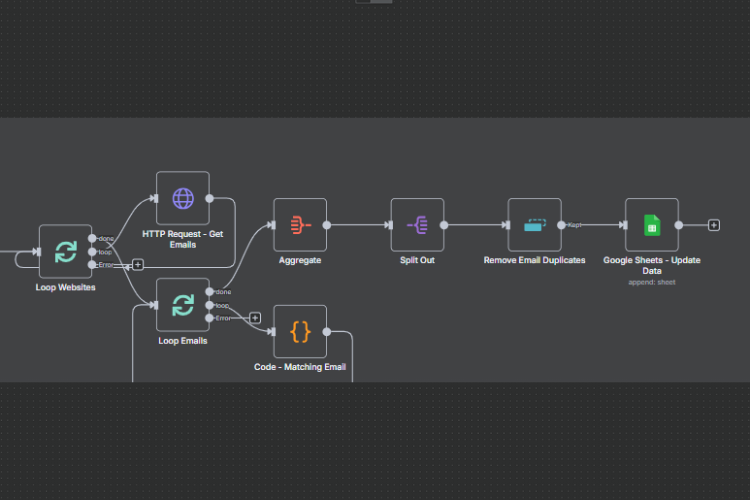This screenshot has width=750, height=500.
Task: Open the Code - Matching Email node
Action: (x=300, y=332)
